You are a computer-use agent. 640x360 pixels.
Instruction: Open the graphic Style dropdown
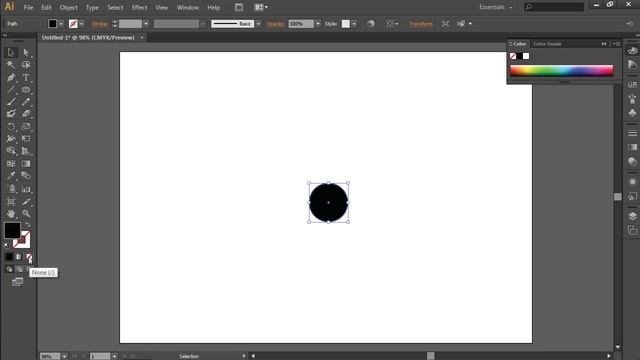pos(354,24)
